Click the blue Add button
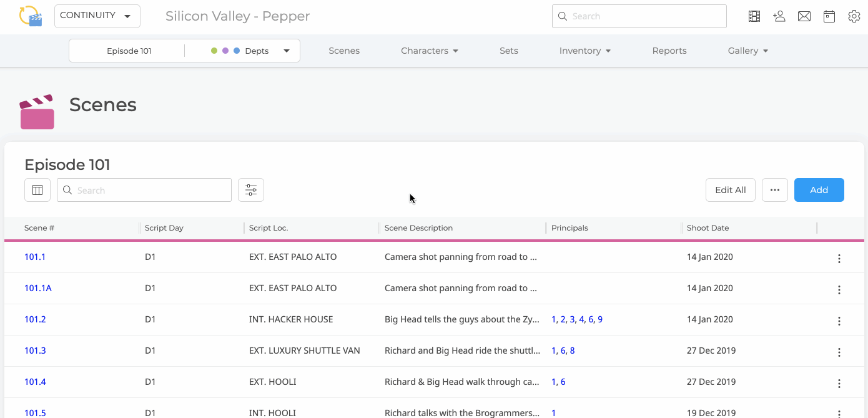Viewport: 868px width, 418px height. (x=819, y=190)
